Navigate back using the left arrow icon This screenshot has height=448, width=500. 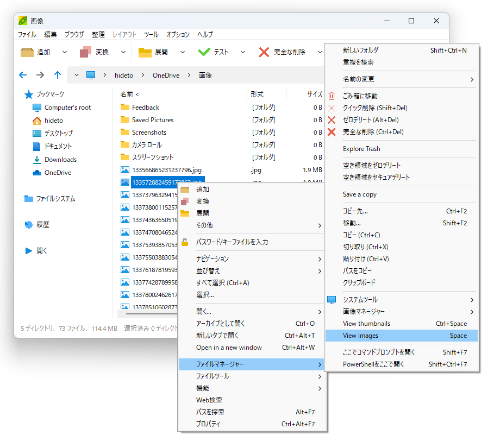click(22, 75)
